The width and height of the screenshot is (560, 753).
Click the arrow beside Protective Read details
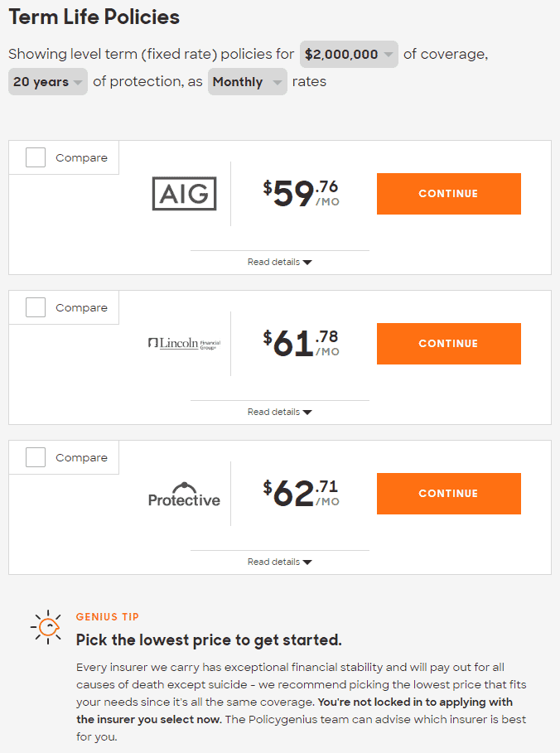pyautogui.click(x=307, y=562)
